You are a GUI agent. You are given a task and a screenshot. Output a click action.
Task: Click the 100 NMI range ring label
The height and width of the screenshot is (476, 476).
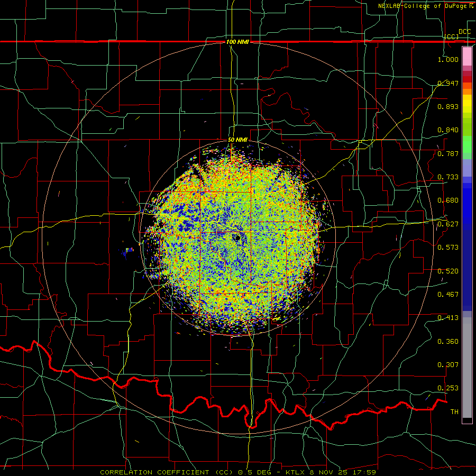[x=237, y=42]
